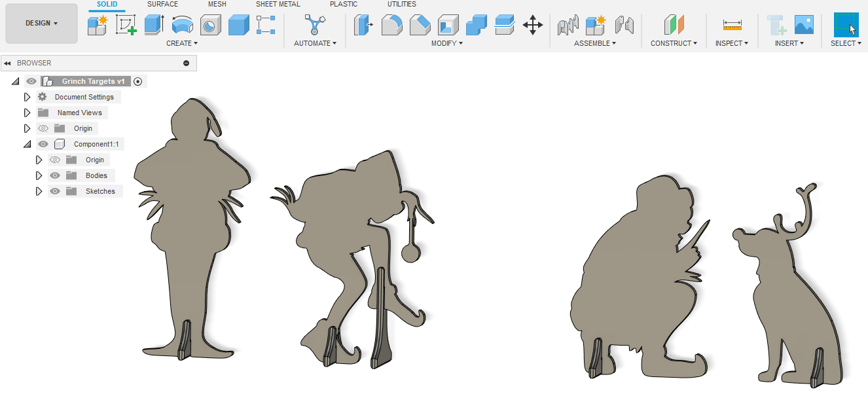
Task: Switch to the SURFACE tab
Action: [162, 5]
